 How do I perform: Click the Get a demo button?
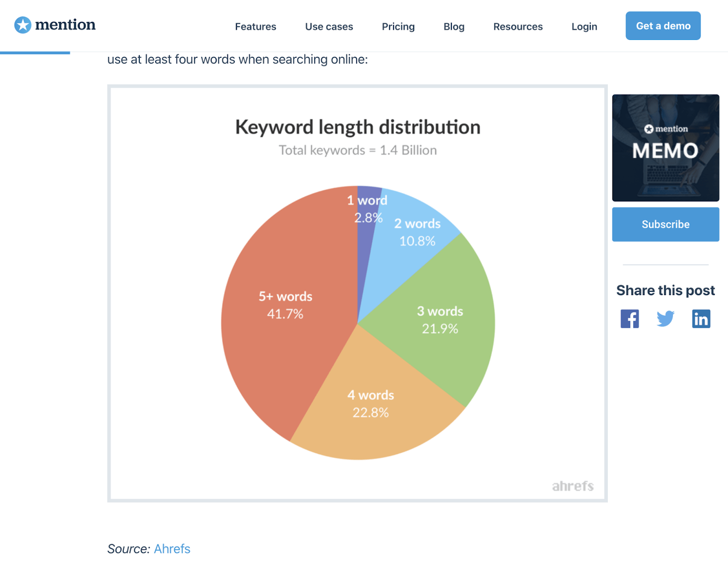(662, 26)
